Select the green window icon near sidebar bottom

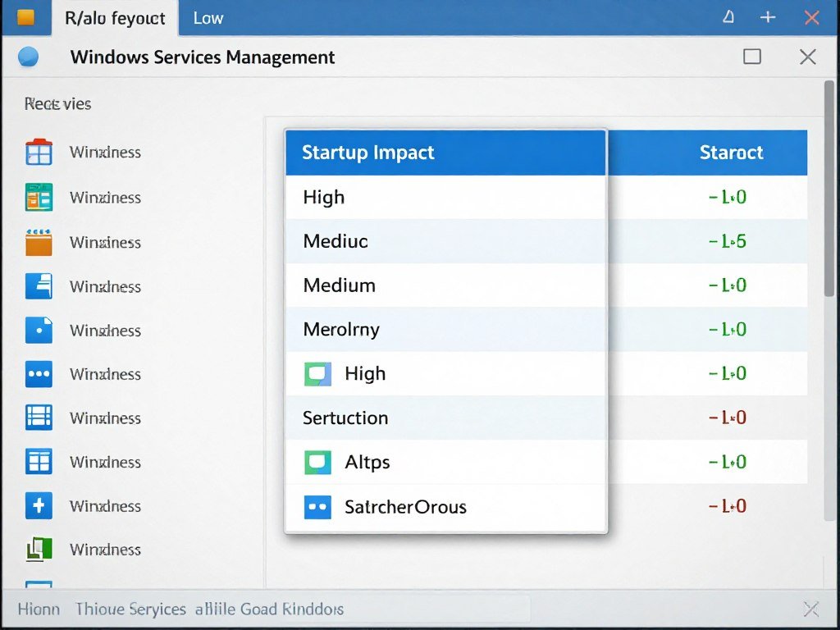coord(39,550)
